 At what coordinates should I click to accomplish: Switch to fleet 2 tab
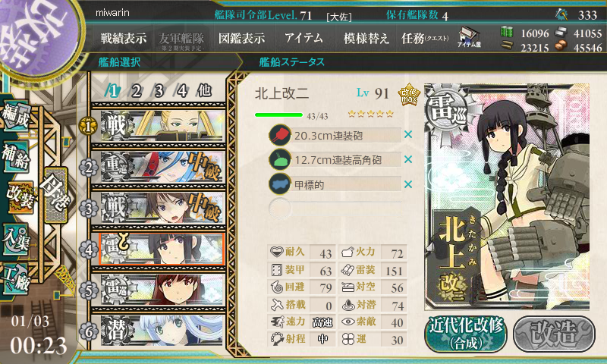tap(136, 91)
